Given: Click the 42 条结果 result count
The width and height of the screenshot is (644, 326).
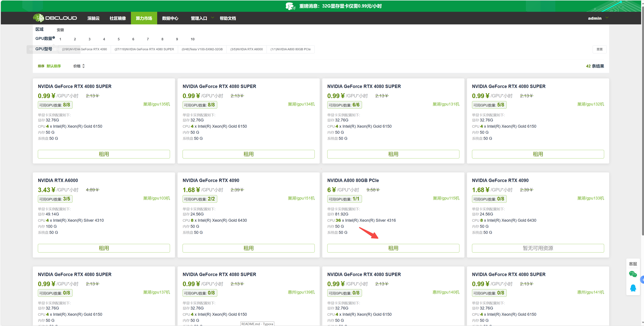Looking at the screenshot, I should [x=595, y=66].
